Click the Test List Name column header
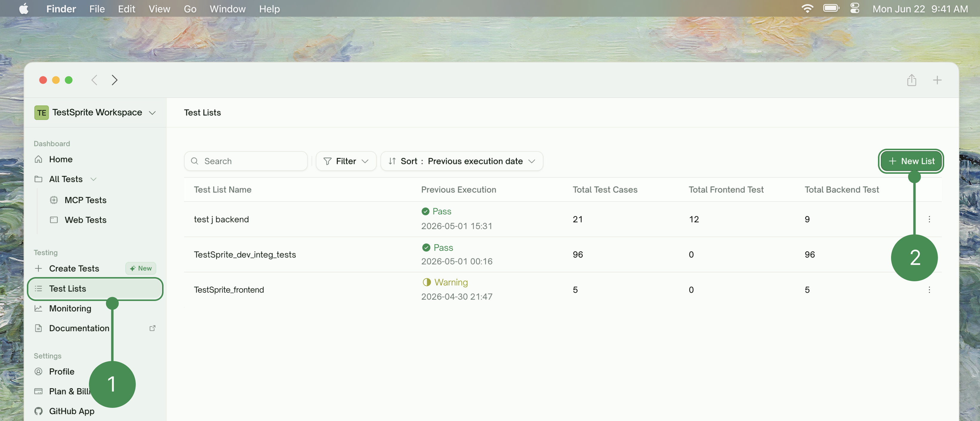The width and height of the screenshot is (980, 421). tap(223, 190)
